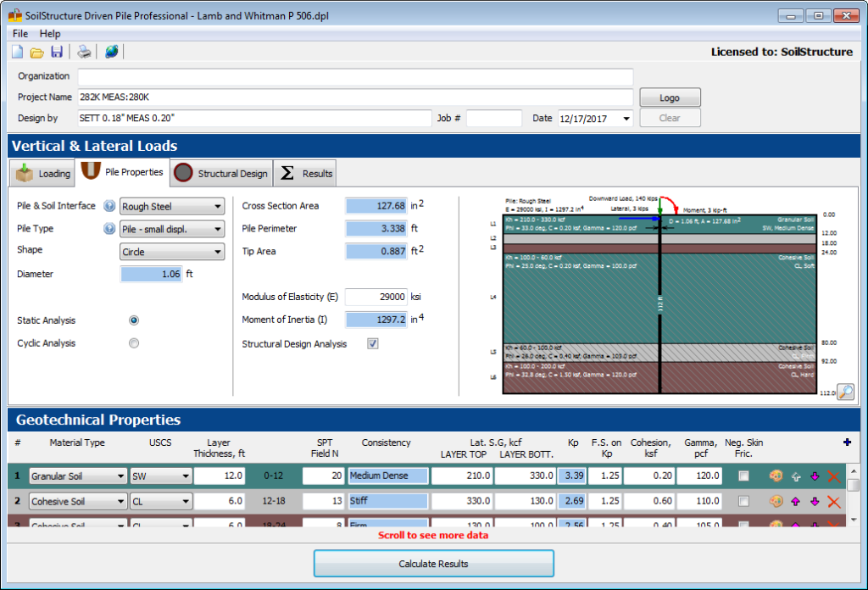
Task: Open a file with the folder icon
Action: click(x=37, y=53)
